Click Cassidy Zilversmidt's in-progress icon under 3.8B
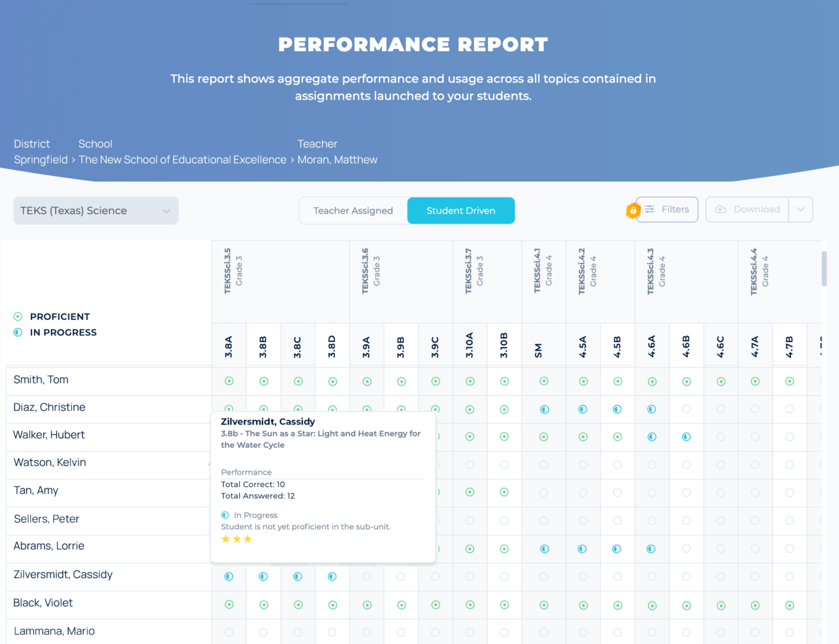The image size is (839, 644). pyautogui.click(x=264, y=576)
